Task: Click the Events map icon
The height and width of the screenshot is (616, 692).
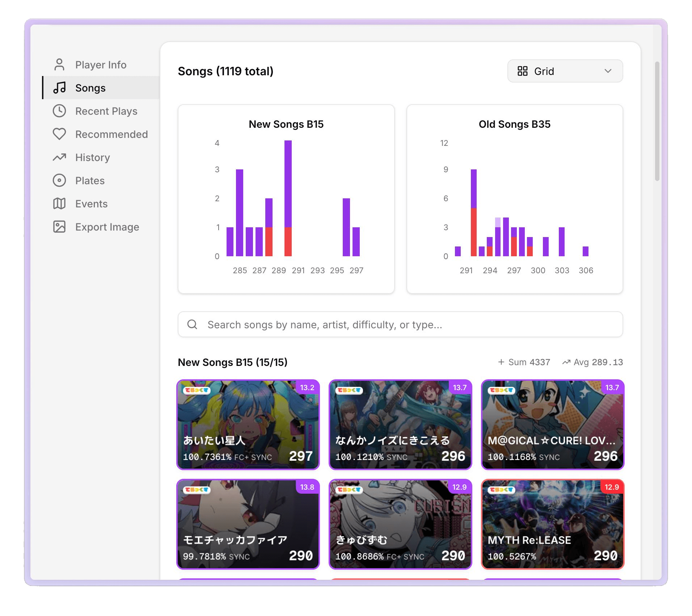Action: pyautogui.click(x=59, y=204)
